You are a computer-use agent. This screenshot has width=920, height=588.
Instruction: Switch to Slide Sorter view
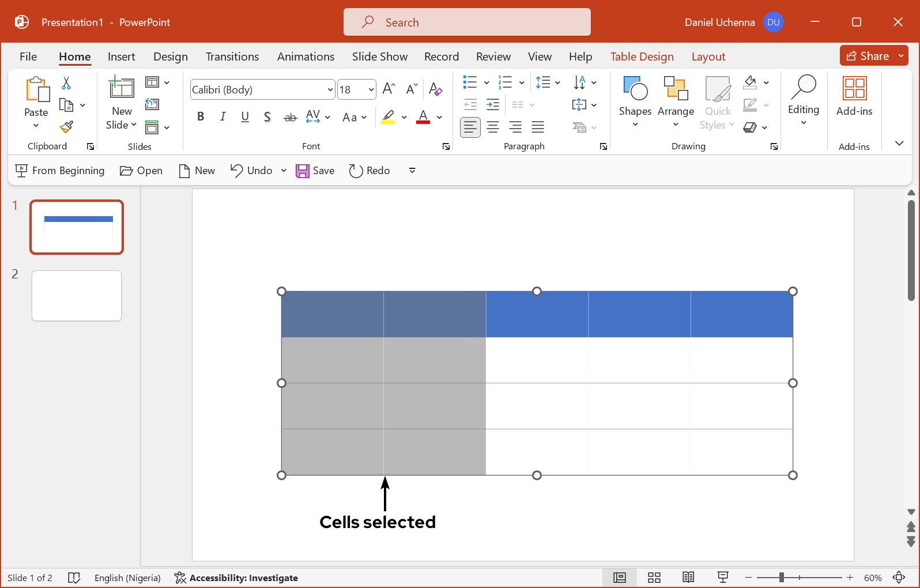[x=654, y=578]
